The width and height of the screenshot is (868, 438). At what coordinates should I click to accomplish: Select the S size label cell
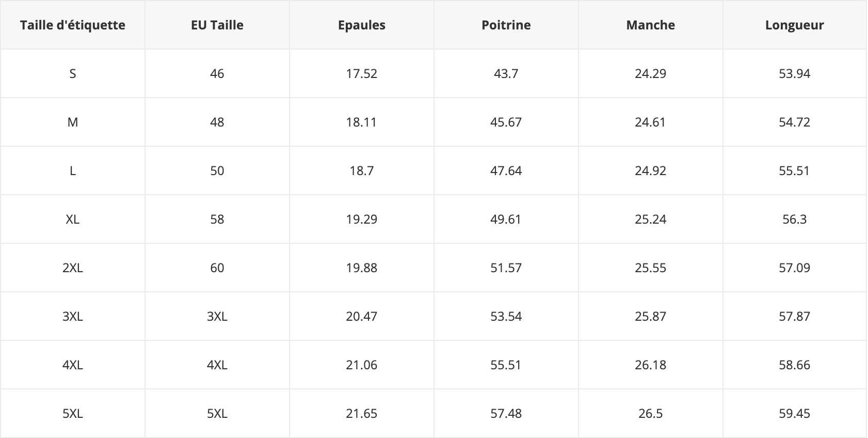(x=73, y=73)
